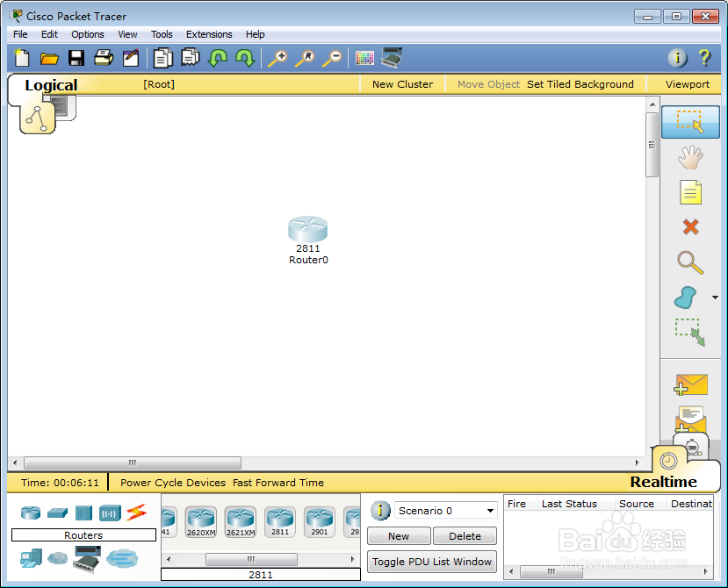This screenshot has width=728, height=588.
Task: Pick the 2811 router in device list
Action: point(280,521)
